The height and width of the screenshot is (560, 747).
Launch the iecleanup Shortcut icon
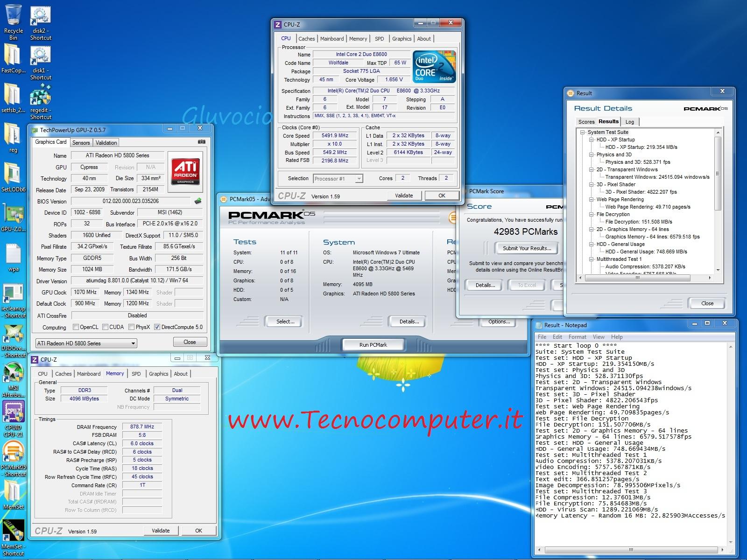click(13, 301)
